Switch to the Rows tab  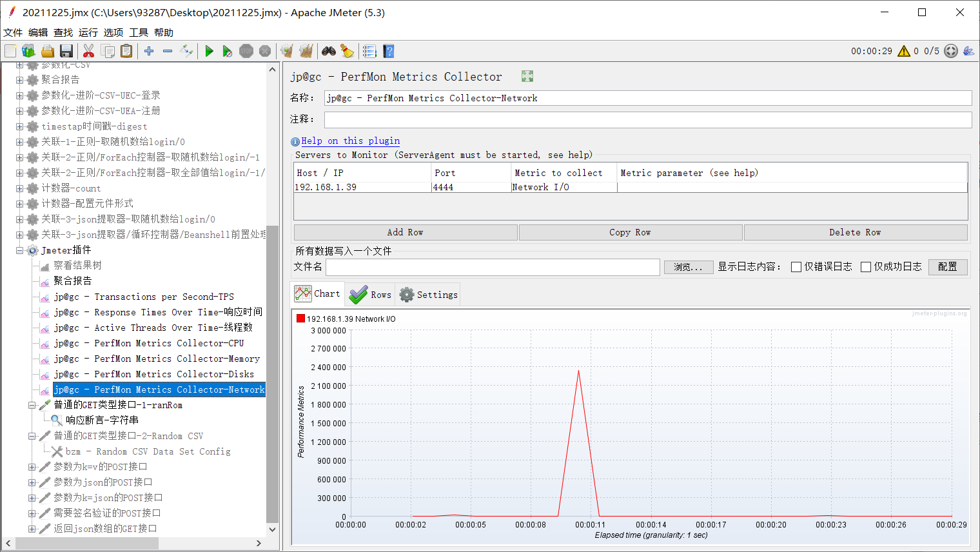(370, 295)
